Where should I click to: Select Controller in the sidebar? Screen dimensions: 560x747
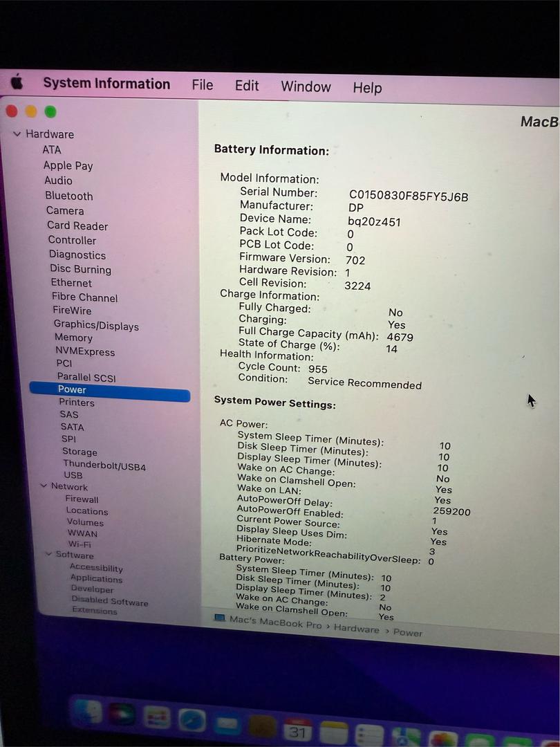tap(72, 240)
